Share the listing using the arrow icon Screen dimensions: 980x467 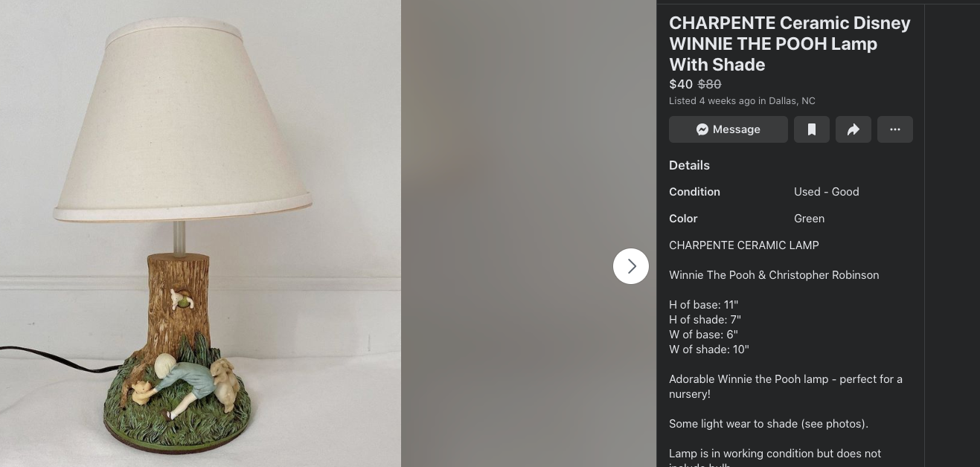click(x=854, y=129)
